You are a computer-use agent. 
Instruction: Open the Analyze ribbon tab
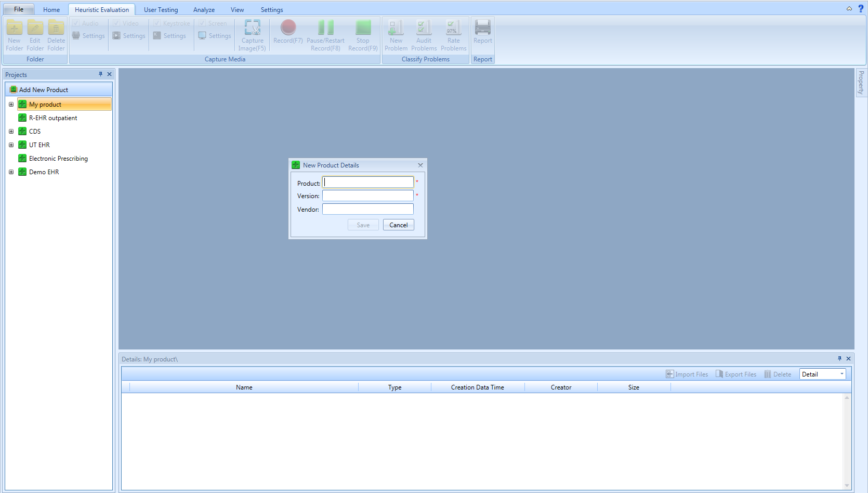[x=204, y=10]
